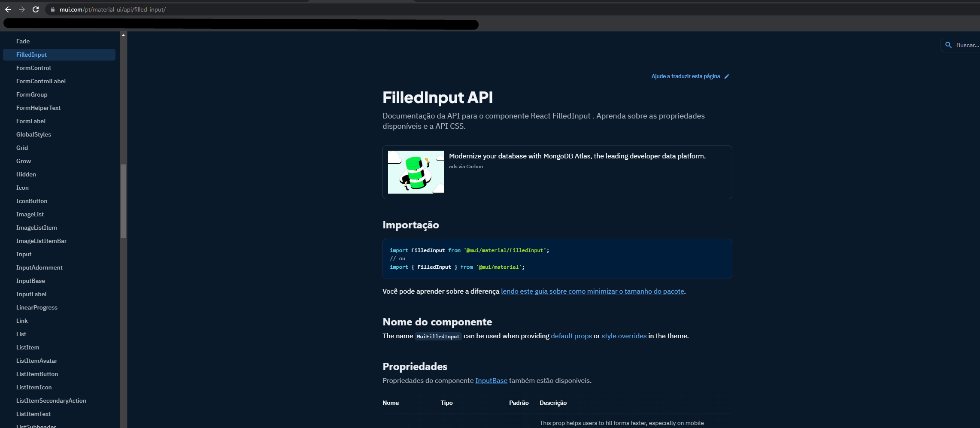Viewport: 980px width, 428px height.
Task: Click the 'Propriedades' heading
Action: coord(415,367)
